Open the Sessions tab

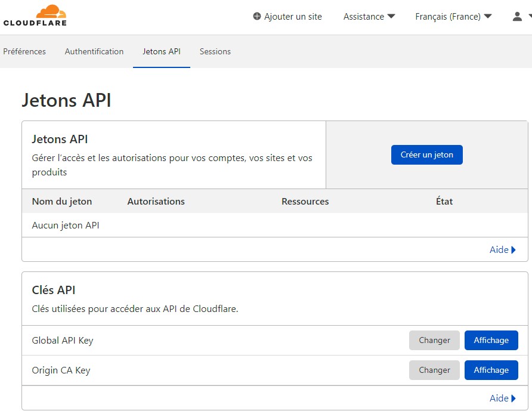[x=215, y=51]
